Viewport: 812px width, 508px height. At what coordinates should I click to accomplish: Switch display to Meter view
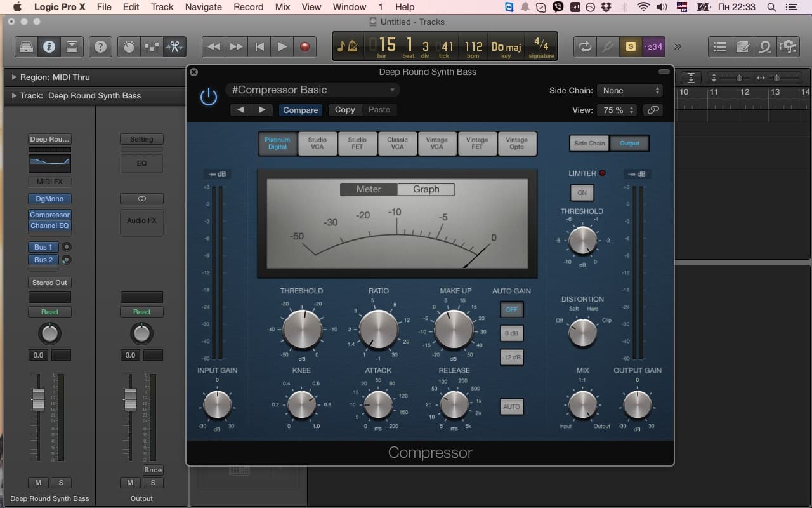(369, 189)
